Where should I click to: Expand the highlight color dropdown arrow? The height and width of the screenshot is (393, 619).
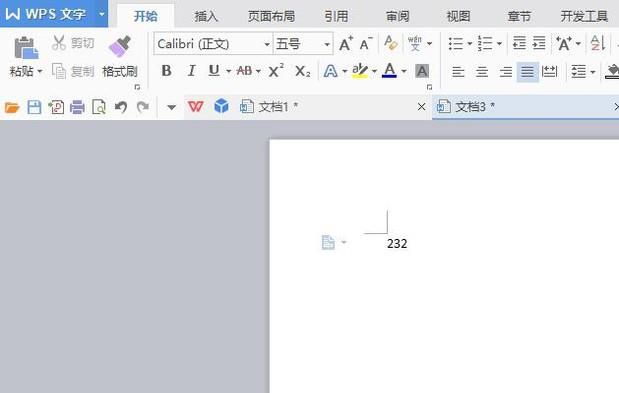point(374,71)
